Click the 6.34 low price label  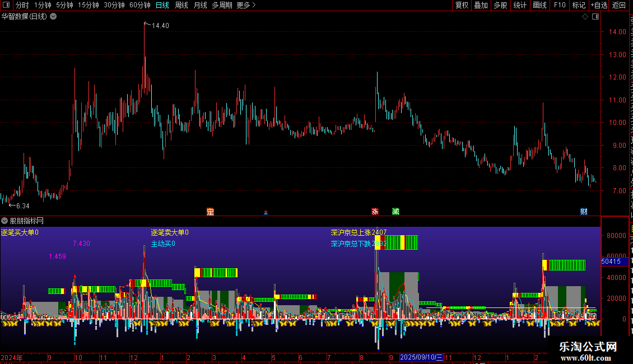22,206
